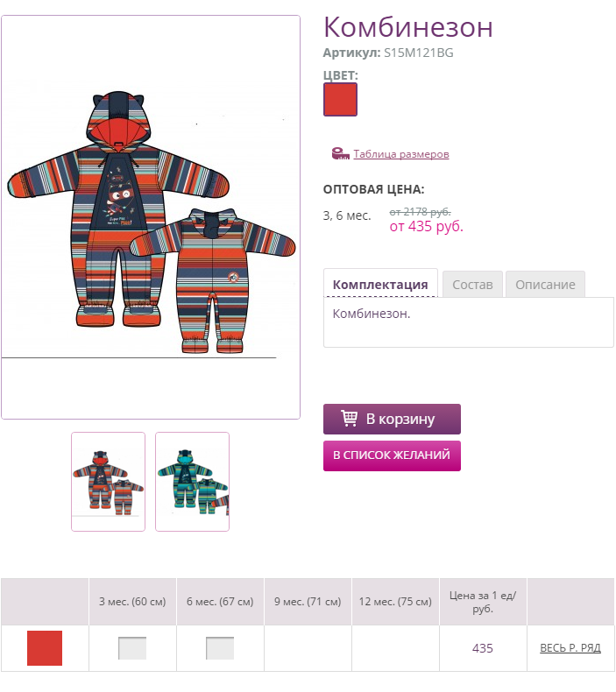Tick the 6 мес. (67 см) size box

[x=220, y=648]
